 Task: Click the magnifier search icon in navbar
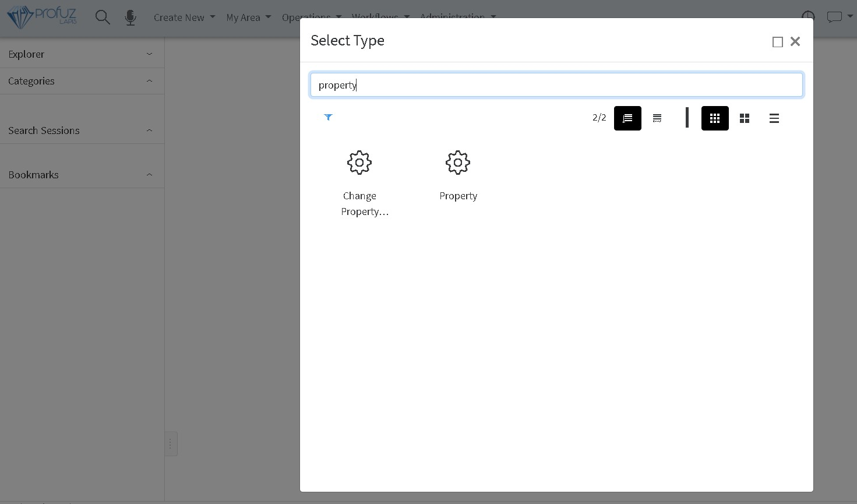(103, 17)
